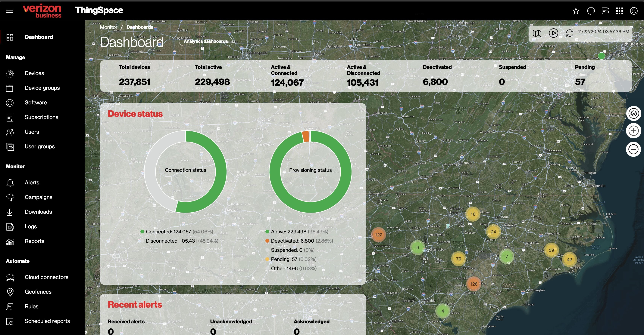Image resolution: width=644 pixels, height=335 pixels.
Task: Zoom out on the map
Action: click(633, 149)
